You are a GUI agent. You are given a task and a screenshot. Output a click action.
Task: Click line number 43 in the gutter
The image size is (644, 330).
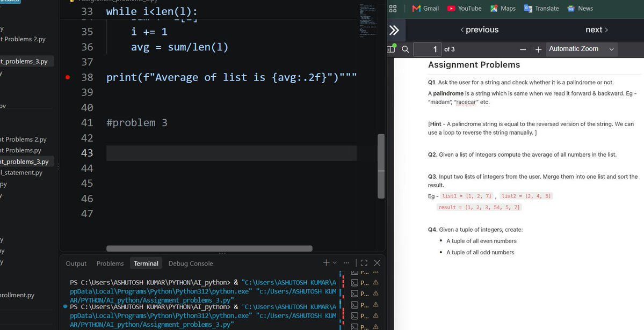(x=87, y=153)
